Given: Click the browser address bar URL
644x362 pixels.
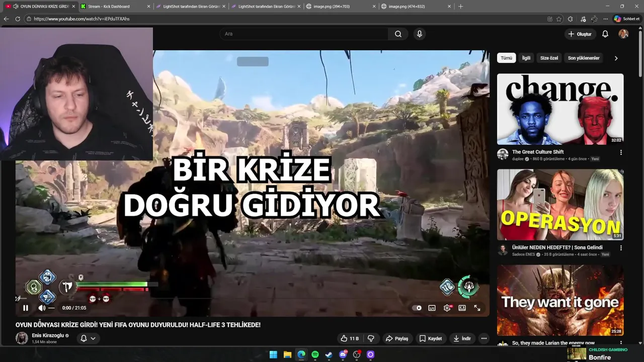Looking at the screenshot, I should pos(82,19).
